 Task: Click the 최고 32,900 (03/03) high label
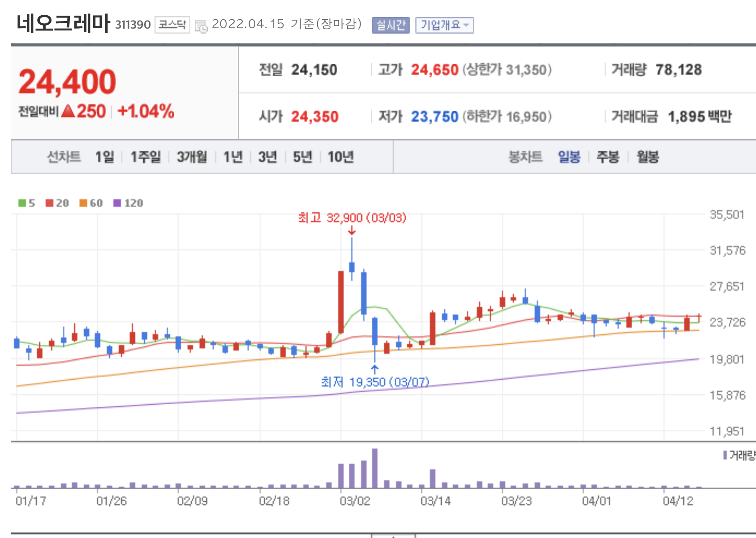point(352,218)
